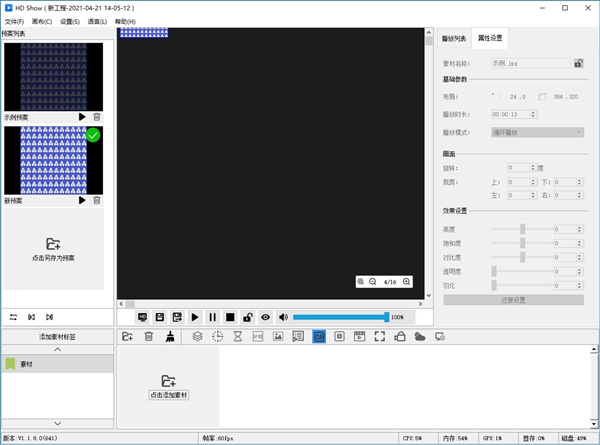
Task: Delete 新预案 using its trash icon
Action: [x=97, y=200]
